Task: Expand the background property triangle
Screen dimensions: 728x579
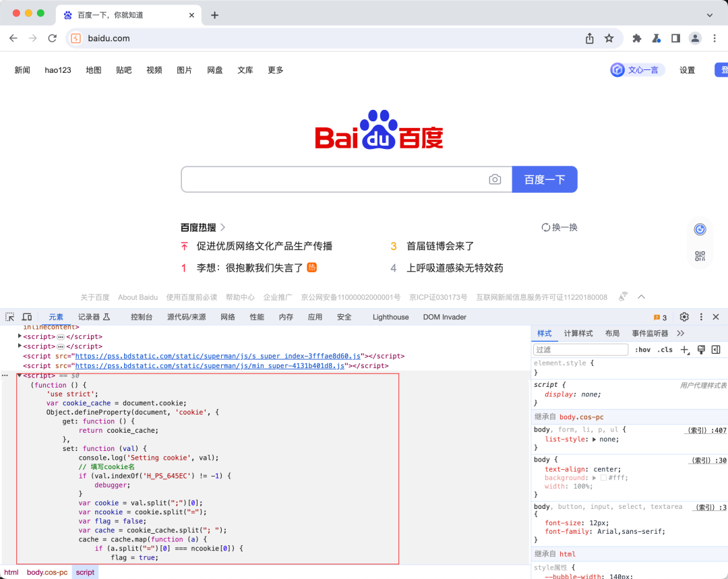Action: (594, 478)
